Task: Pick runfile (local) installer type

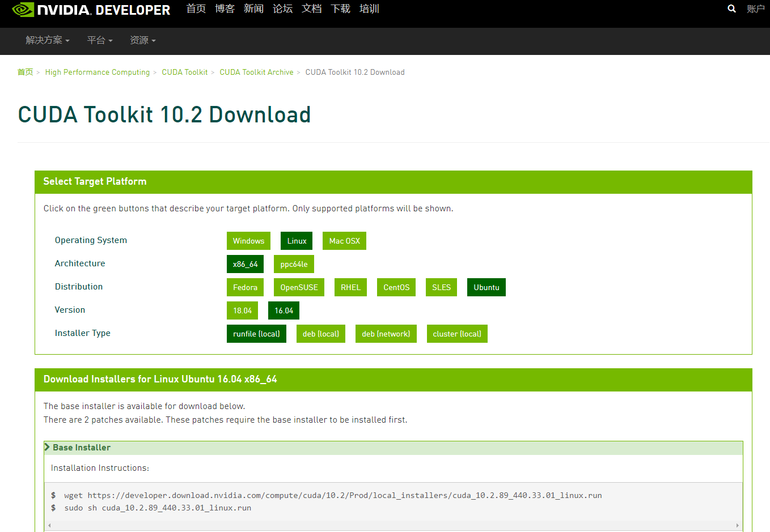Action: point(256,334)
